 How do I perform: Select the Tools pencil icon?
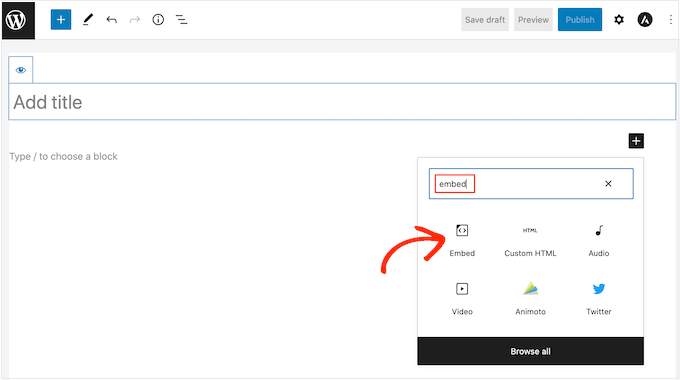tap(88, 20)
